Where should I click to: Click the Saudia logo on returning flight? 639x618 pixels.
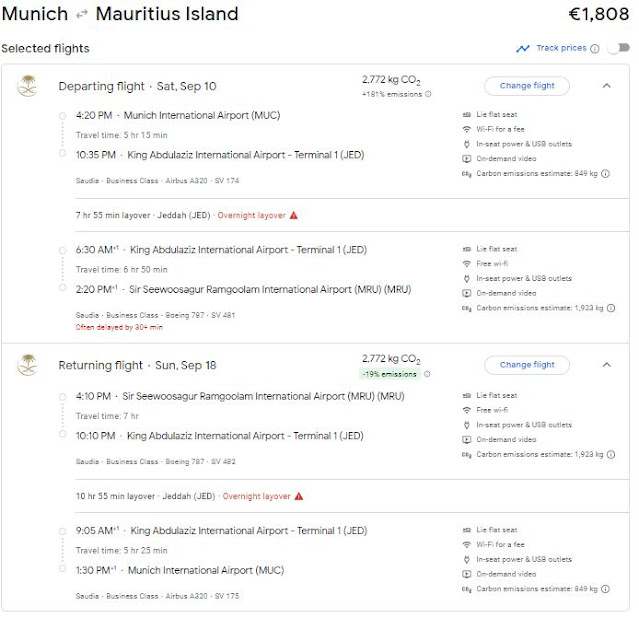27,365
